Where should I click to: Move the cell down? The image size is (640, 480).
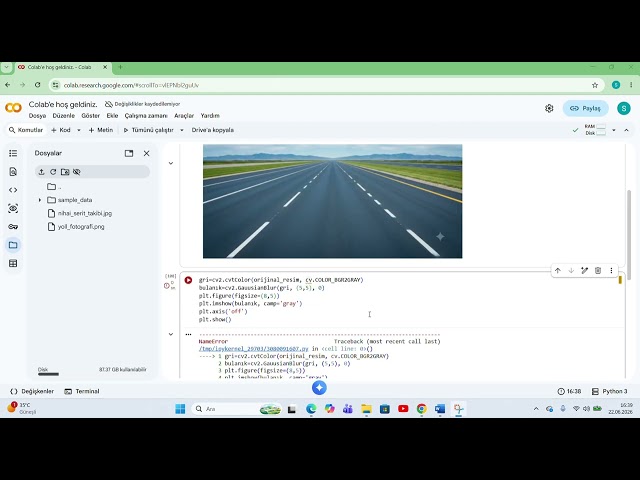point(571,270)
